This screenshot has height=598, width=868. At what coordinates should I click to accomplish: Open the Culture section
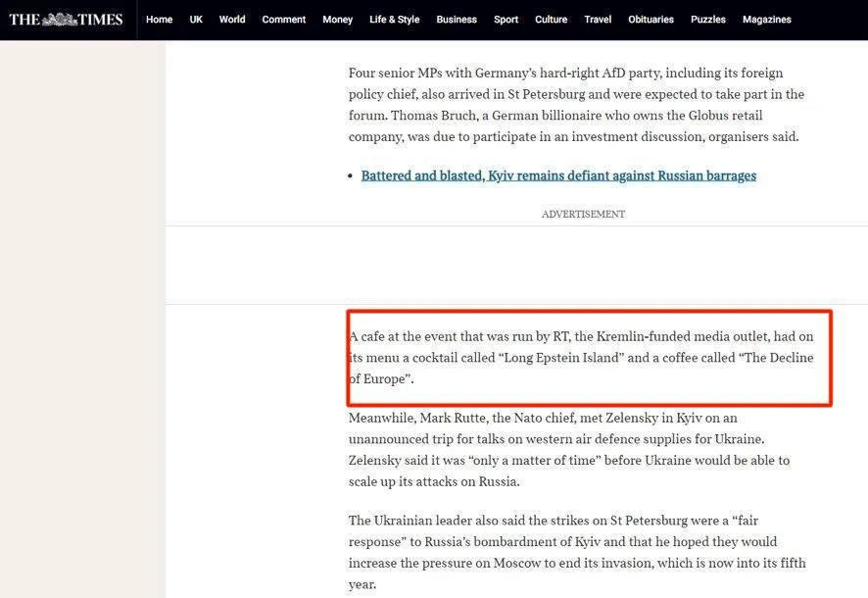(552, 20)
